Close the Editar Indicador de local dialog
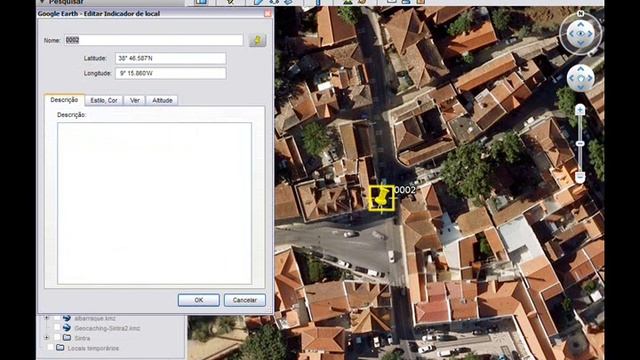The height and width of the screenshot is (360, 640). (267, 13)
